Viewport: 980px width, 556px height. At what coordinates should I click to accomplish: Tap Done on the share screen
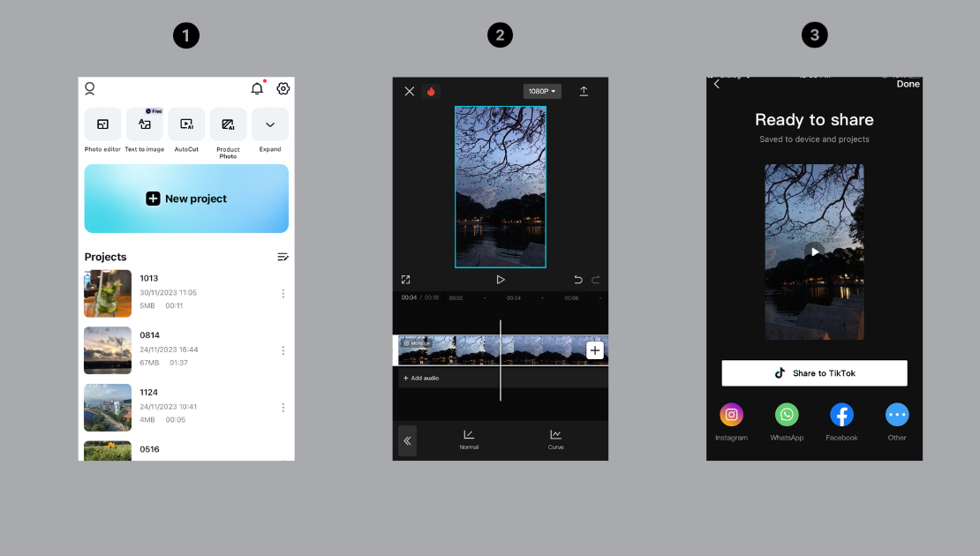tap(908, 84)
